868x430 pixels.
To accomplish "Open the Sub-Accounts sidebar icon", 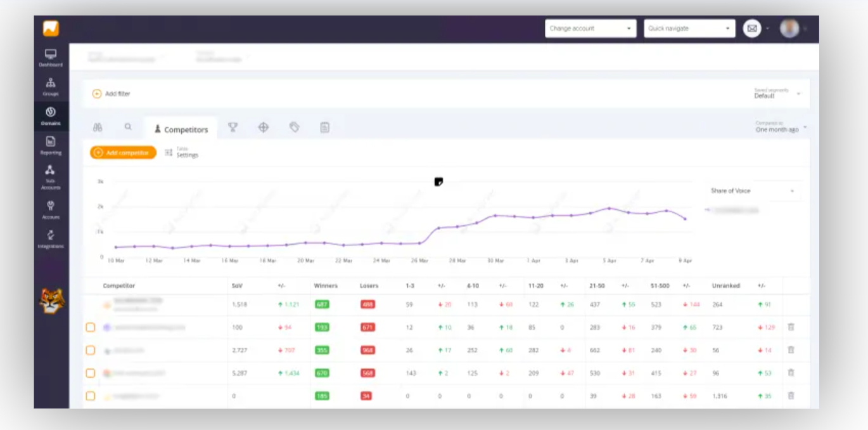I will pos(51,177).
